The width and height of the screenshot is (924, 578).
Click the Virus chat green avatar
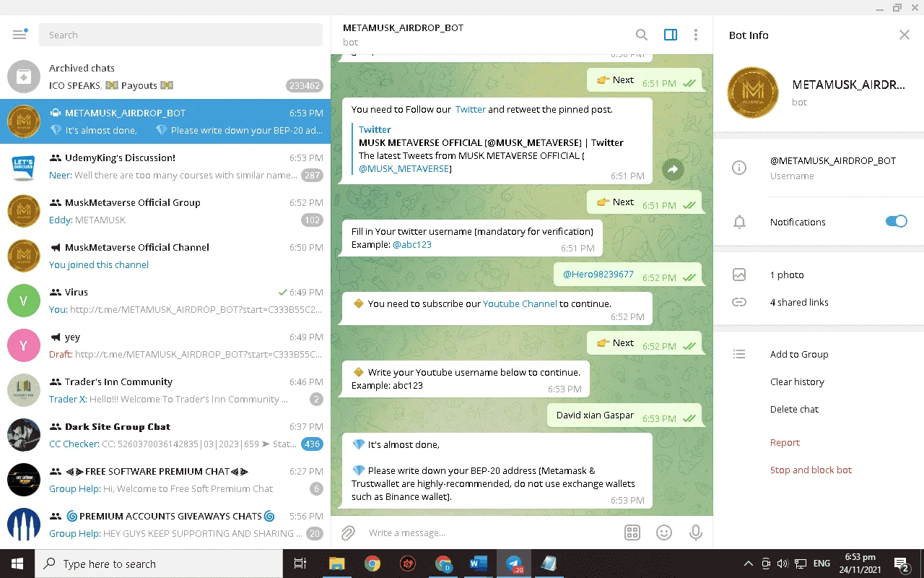coord(24,301)
